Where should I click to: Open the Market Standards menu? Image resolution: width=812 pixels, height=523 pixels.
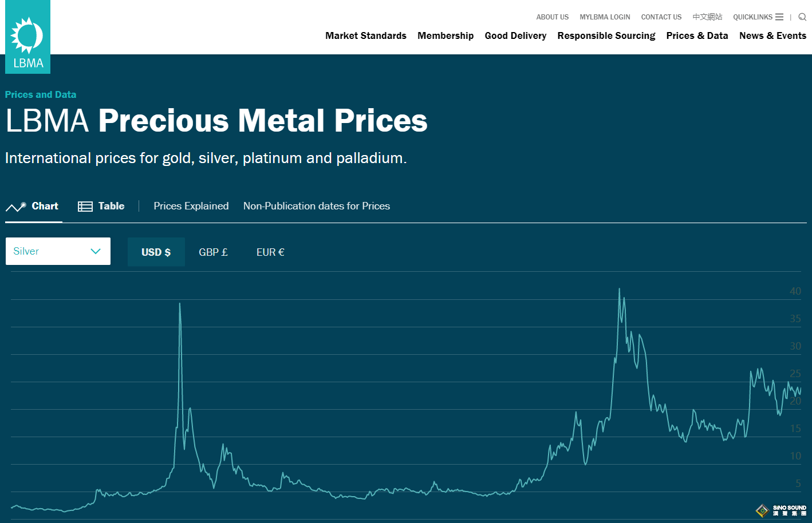[x=366, y=35]
